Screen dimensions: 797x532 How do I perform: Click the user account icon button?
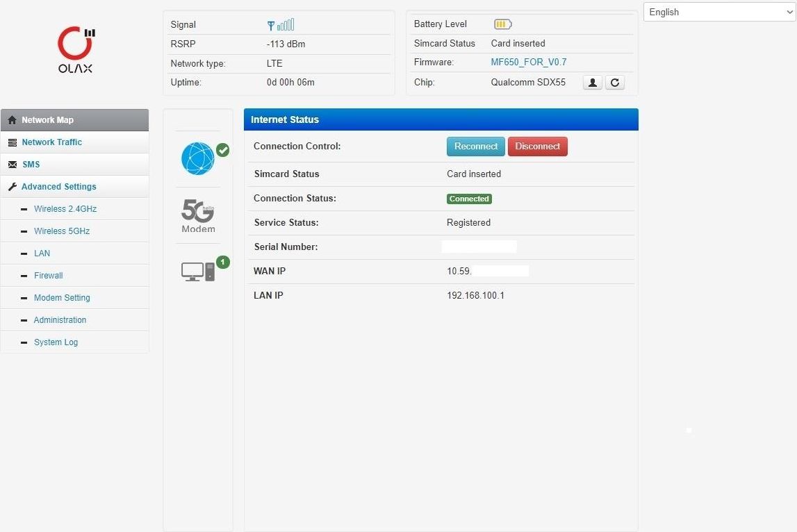click(592, 83)
